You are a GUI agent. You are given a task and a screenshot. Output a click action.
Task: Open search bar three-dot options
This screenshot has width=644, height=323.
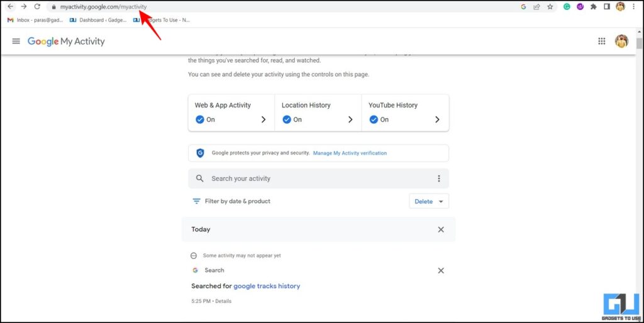438,178
